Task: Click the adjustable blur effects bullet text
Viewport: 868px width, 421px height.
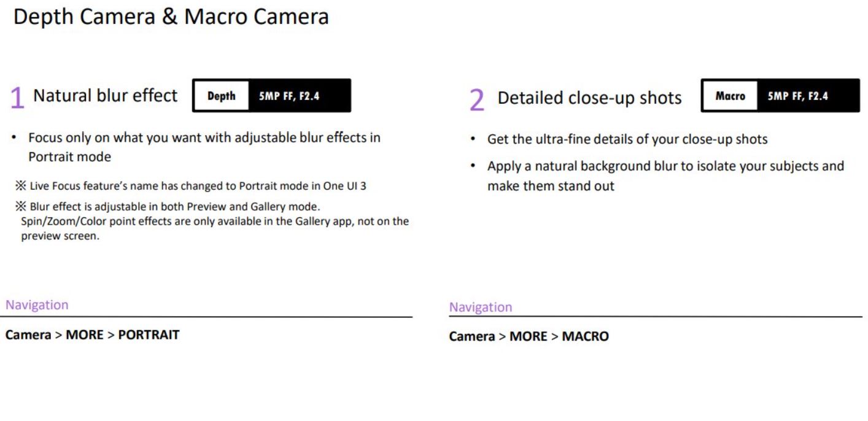Action: tap(204, 147)
